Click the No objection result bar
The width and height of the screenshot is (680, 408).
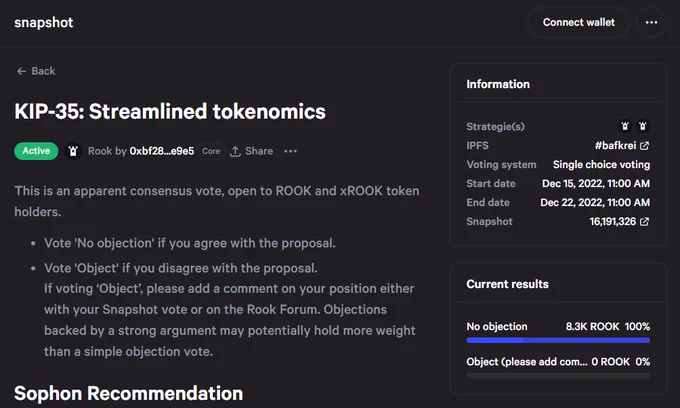[x=558, y=340]
